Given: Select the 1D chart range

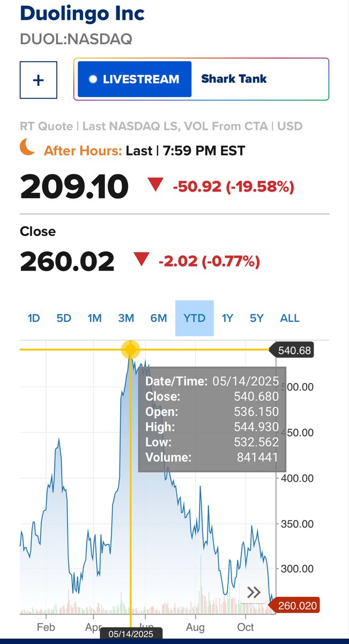Looking at the screenshot, I should pos(34,318).
